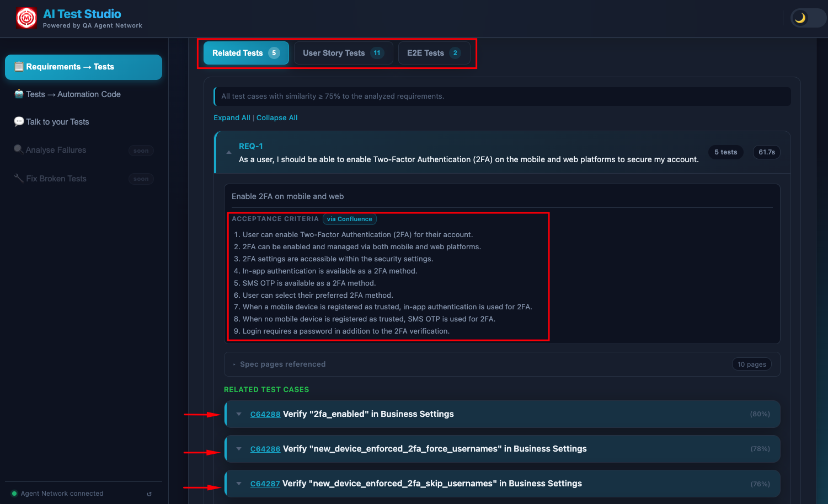Click Expand All link
Image resolution: width=828 pixels, height=504 pixels.
[x=232, y=118]
